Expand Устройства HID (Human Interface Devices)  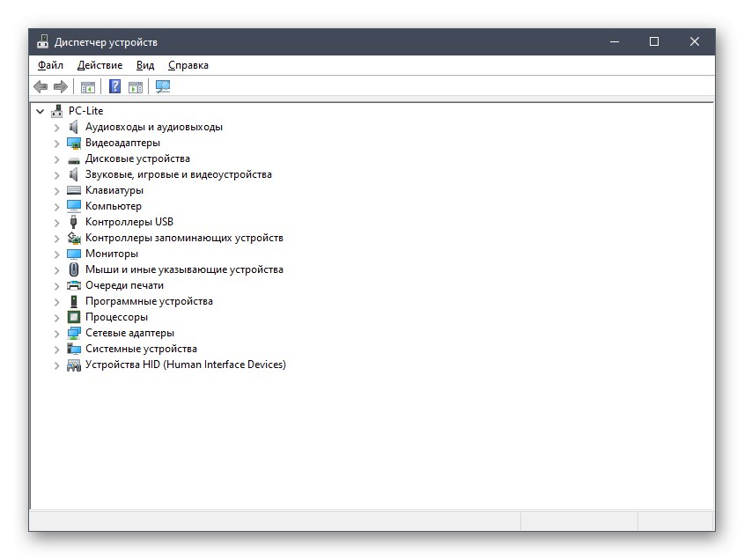pos(57,365)
